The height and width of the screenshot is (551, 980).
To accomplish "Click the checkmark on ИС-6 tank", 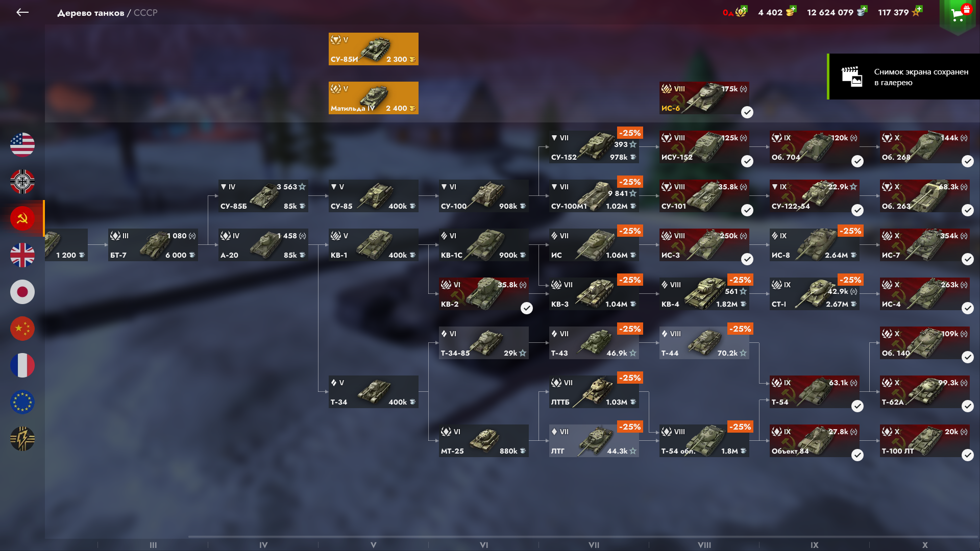I will coord(747,112).
